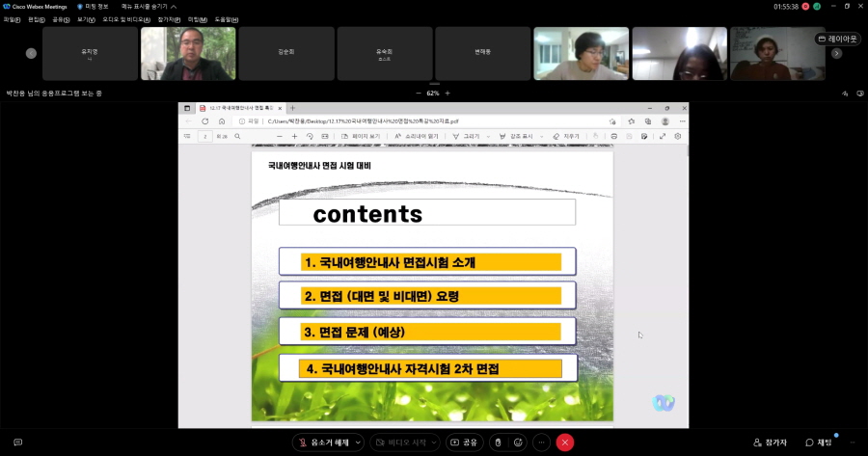Close the PDF browser tab
Image resolution: width=868 pixels, height=456 pixels.
click(x=280, y=108)
